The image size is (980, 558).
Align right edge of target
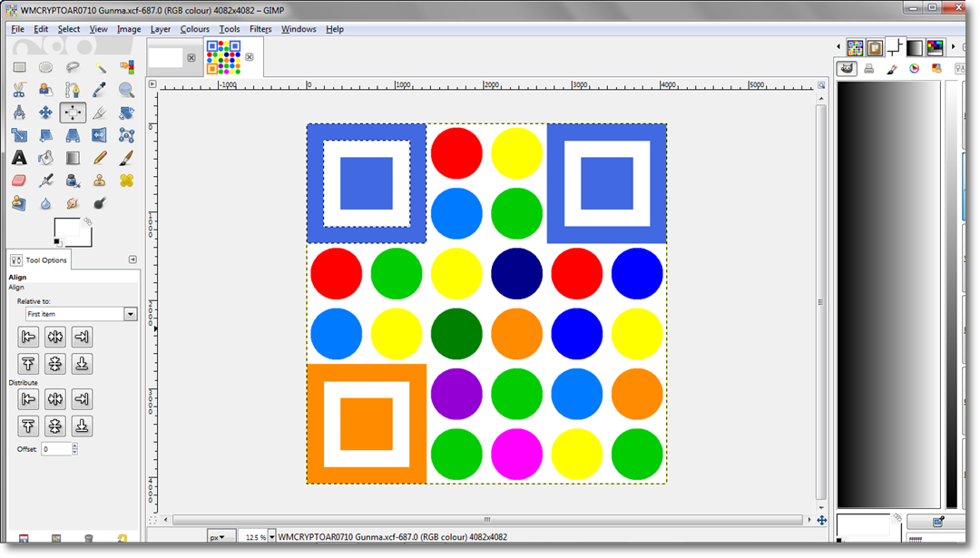[82, 337]
